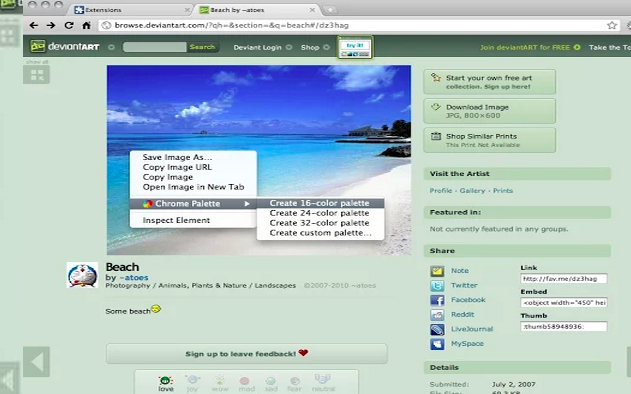Open the Chrome Palette submenu
Image resolution: width=631 pixels, height=394 pixels.
click(193, 204)
